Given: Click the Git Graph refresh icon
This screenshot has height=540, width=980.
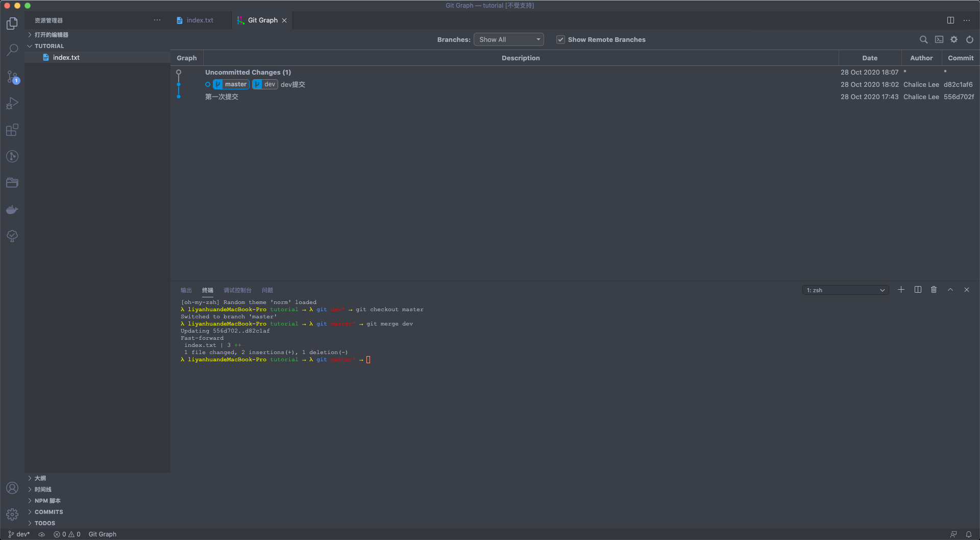Looking at the screenshot, I should (970, 39).
